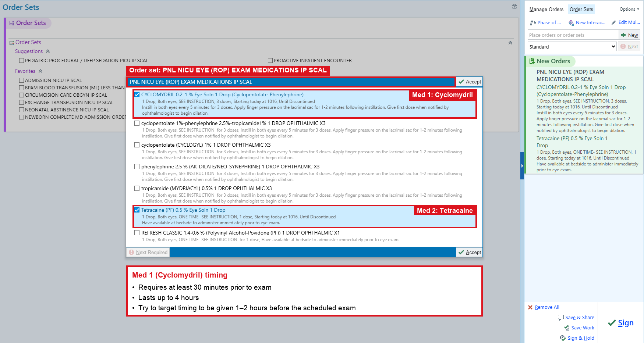Collapse the Order Sets panel chevron

[x=510, y=43]
